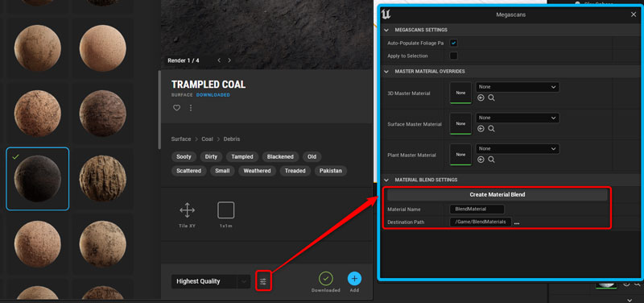Click the Debris breadcrumb link

[x=232, y=139]
